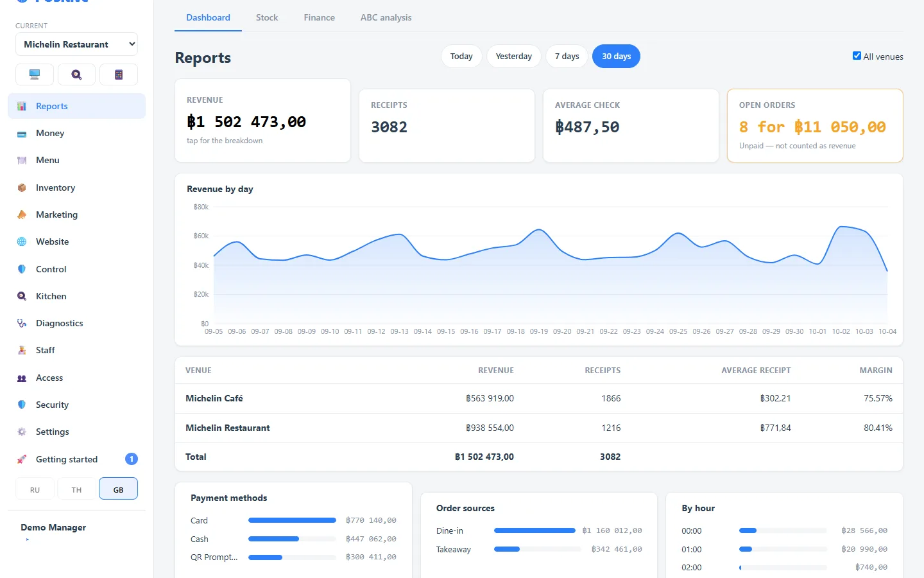Switch language to GB
924x578 pixels.
pyautogui.click(x=118, y=489)
